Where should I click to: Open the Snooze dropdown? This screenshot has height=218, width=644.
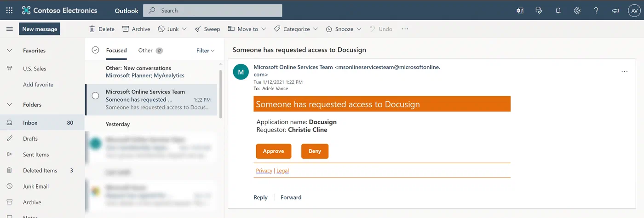tap(343, 29)
